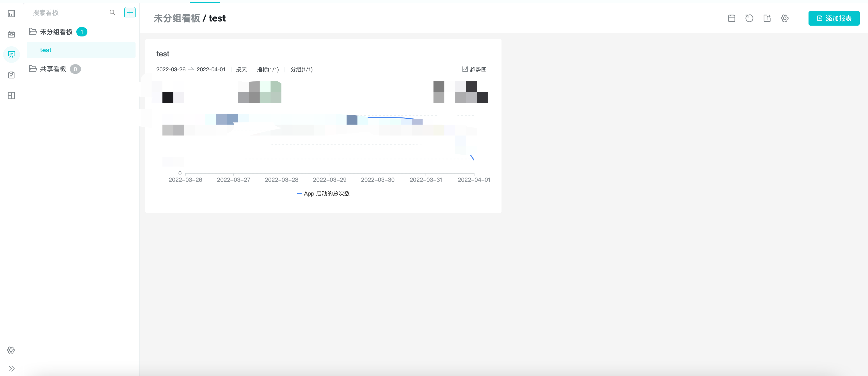The image size is (868, 376).
Task: Open the calendar date icon in header
Action: pos(731,18)
